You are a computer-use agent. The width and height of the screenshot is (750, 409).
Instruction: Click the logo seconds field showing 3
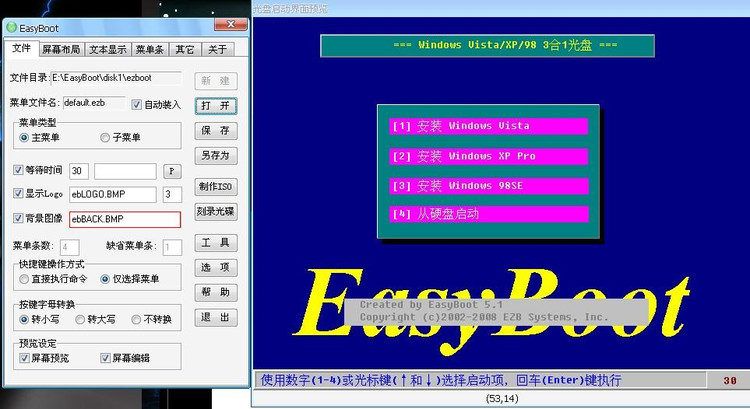172,194
